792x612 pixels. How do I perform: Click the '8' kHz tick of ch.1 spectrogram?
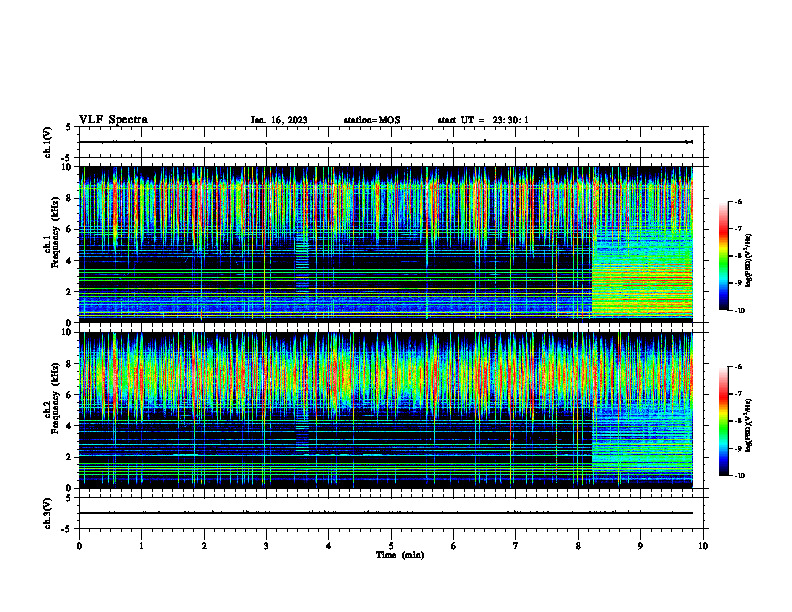70,198
